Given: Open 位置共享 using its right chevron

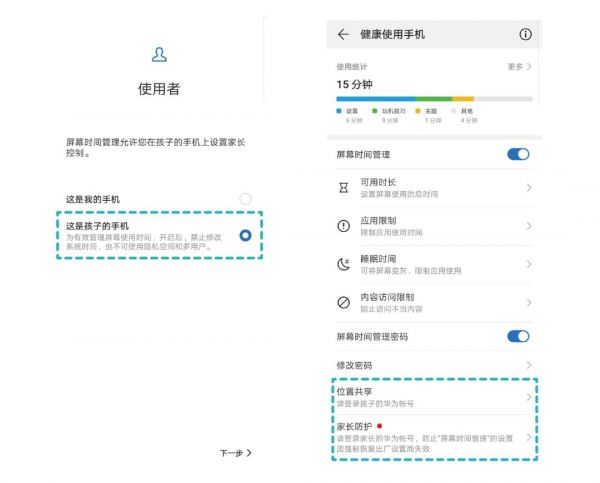Looking at the screenshot, I should point(528,397).
